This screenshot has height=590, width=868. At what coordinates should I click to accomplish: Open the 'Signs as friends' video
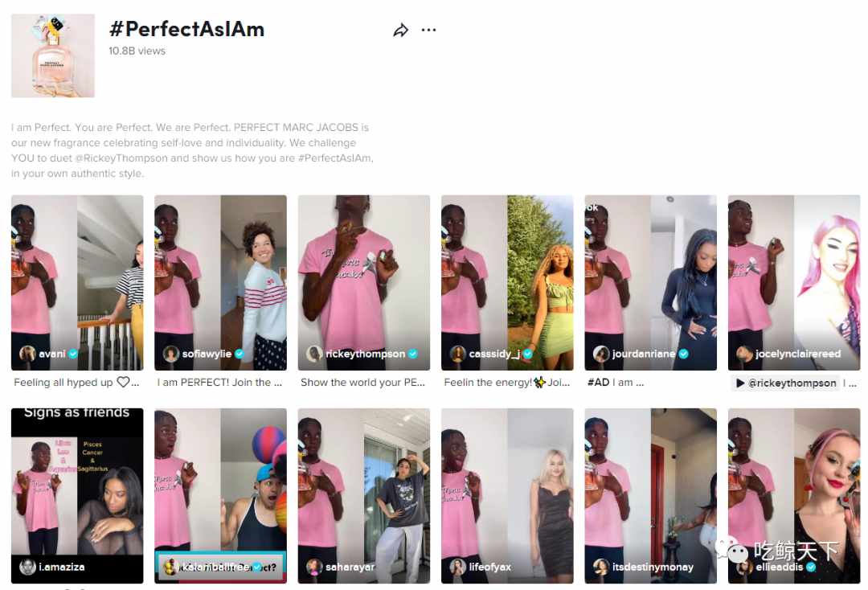(x=77, y=496)
